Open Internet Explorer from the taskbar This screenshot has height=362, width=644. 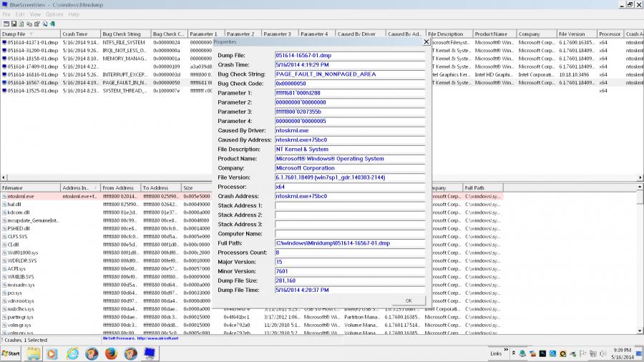[72, 353]
